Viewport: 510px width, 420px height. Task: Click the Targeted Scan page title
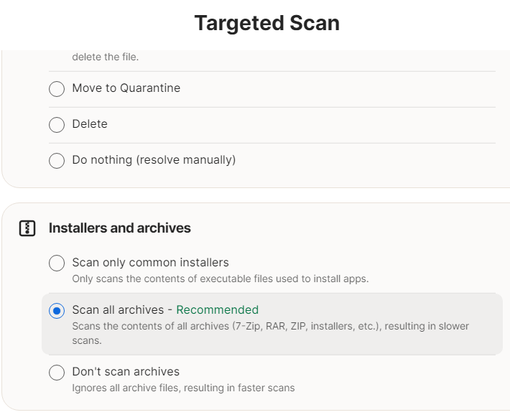pos(266,24)
